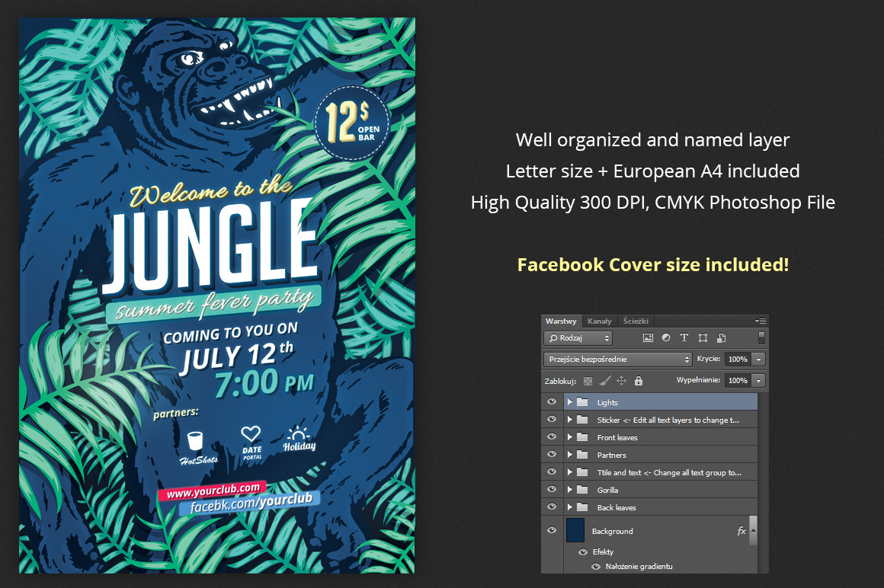Toggle visibility of the Gorilla group

pyautogui.click(x=552, y=490)
